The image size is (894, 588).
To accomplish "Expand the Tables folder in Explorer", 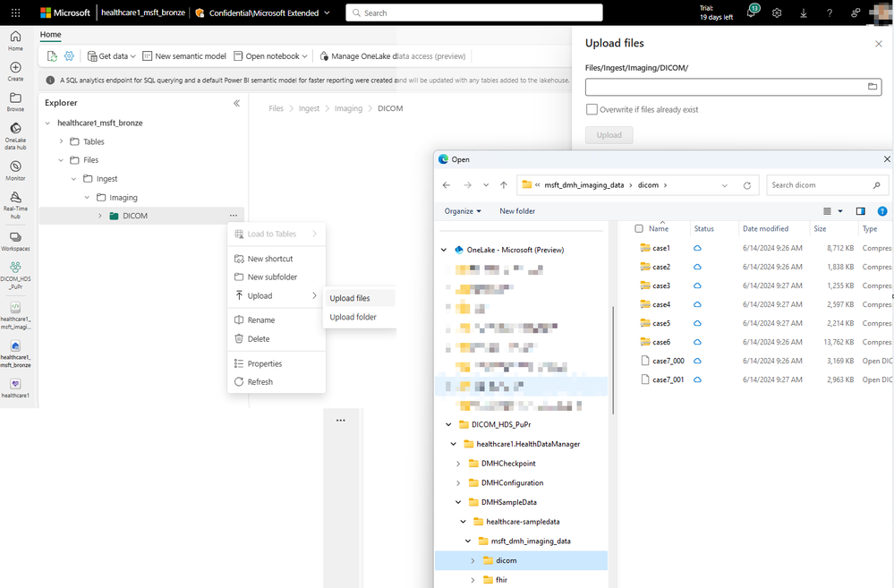I will point(61,141).
